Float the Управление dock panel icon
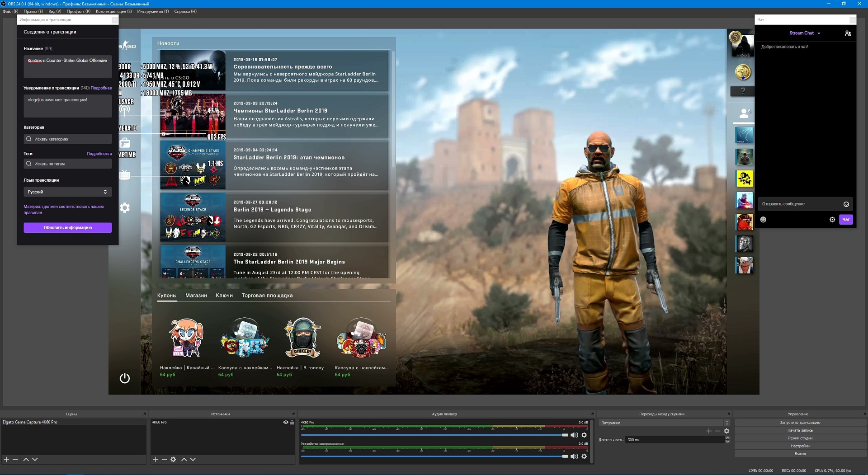The height and width of the screenshot is (475, 868). click(x=865, y=414)
